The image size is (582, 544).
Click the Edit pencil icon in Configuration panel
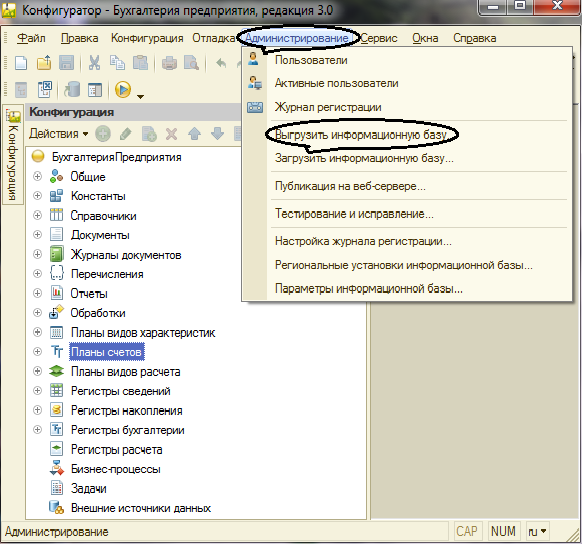[126, 134]
